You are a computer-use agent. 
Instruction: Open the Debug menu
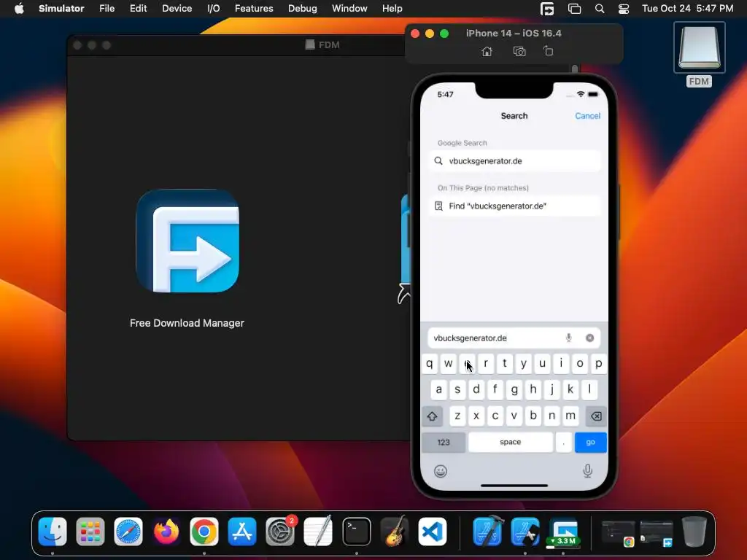tap(303, 9)
